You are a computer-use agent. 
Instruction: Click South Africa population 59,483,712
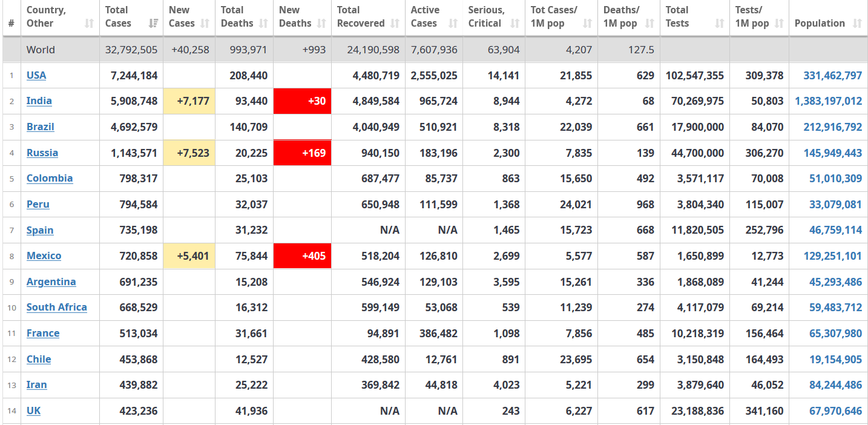point(836,308)
